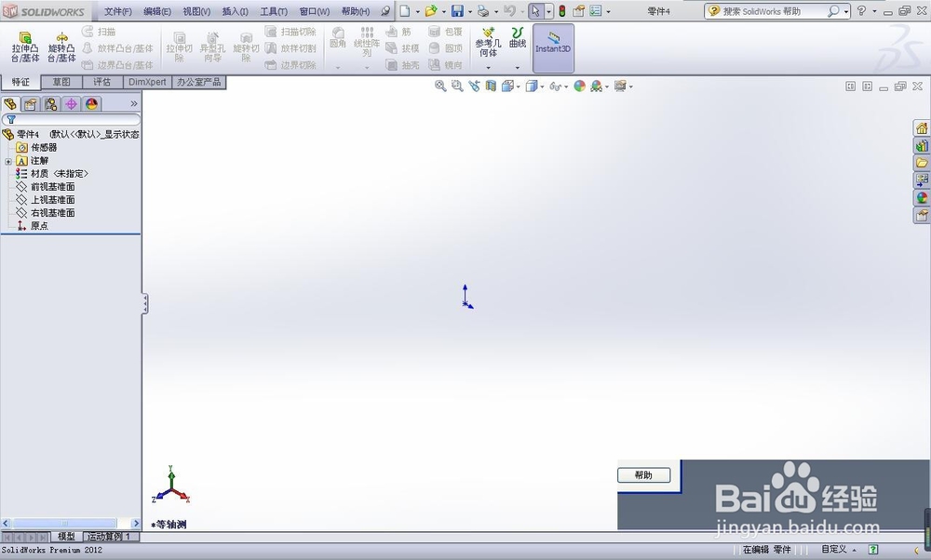
Task: Click the Hide/Show Items glasses icon
Action: click(x=555, y=86)
